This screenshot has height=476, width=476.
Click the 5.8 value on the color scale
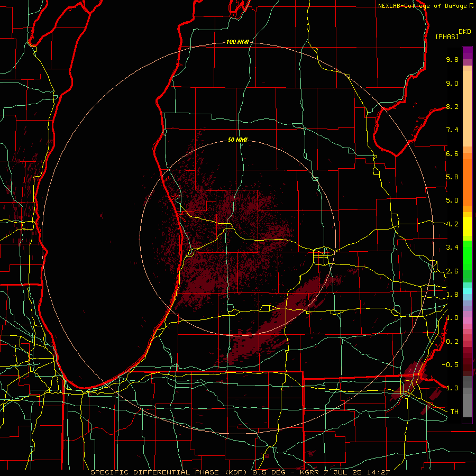452,177
